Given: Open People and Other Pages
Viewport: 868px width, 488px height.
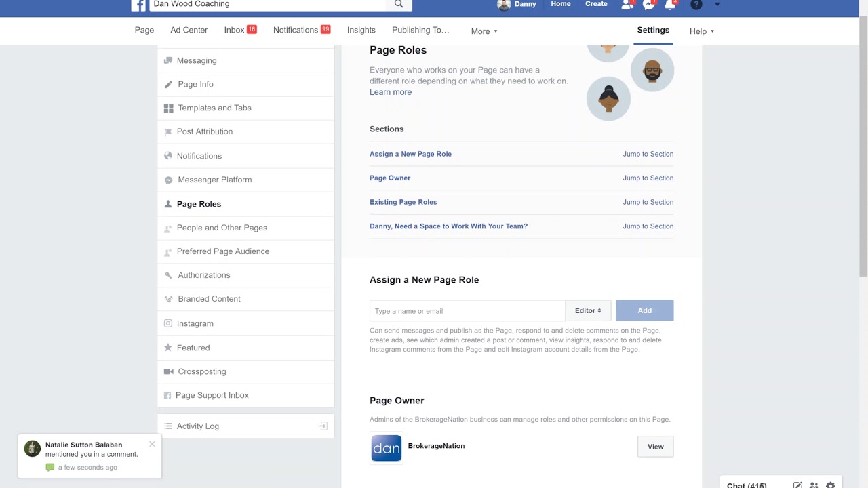Looking at the screenshot, I should [x=245, y=228].
